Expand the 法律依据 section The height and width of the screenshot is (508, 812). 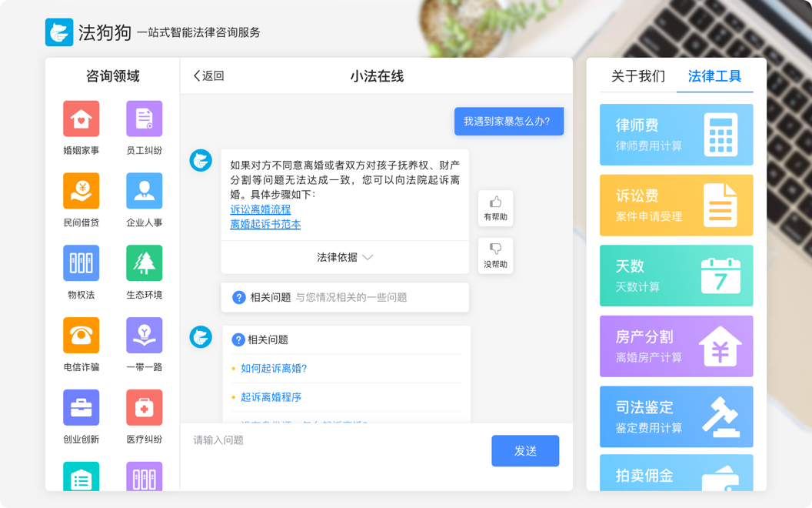344,257
